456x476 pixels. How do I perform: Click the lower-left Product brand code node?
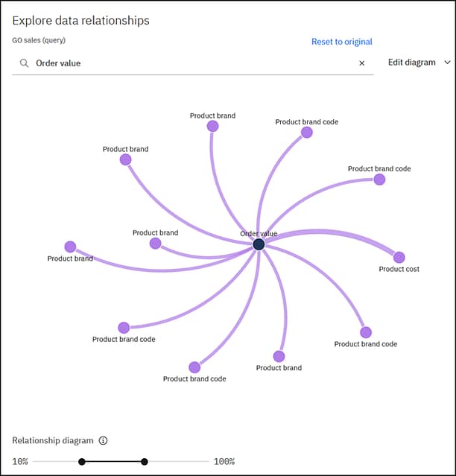pyautogui.click(x=124, y=328)
